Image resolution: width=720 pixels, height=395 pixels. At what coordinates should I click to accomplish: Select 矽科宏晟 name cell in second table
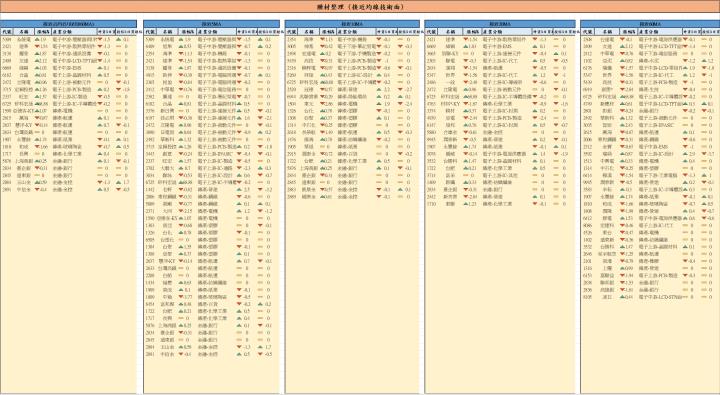[168, 182]
